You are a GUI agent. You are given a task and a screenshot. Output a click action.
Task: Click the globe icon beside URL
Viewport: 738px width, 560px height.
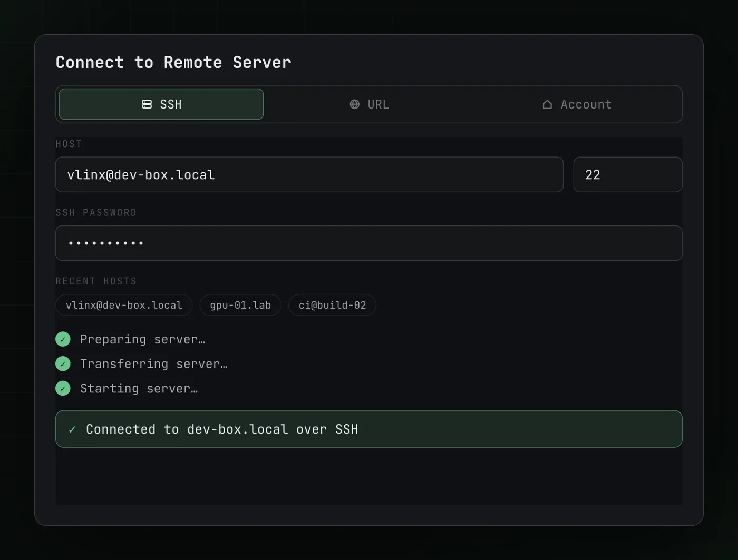[x=355, y=104]
